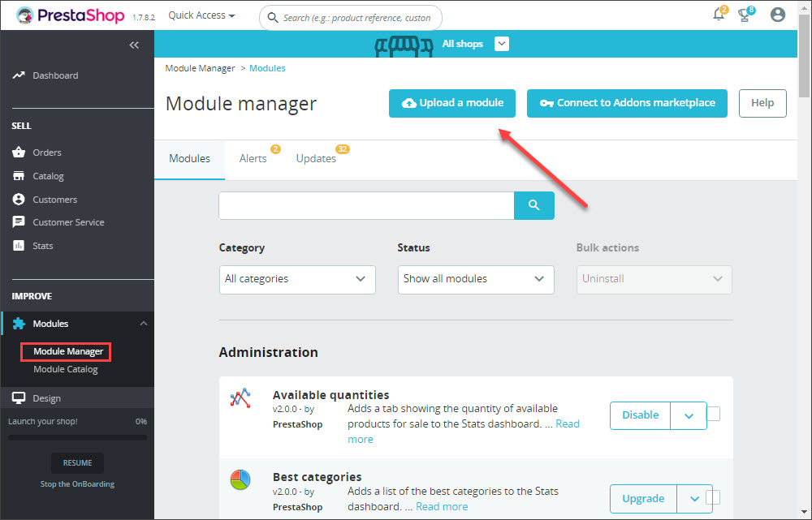Click the shop storefront icon in header

coord(404,45)
